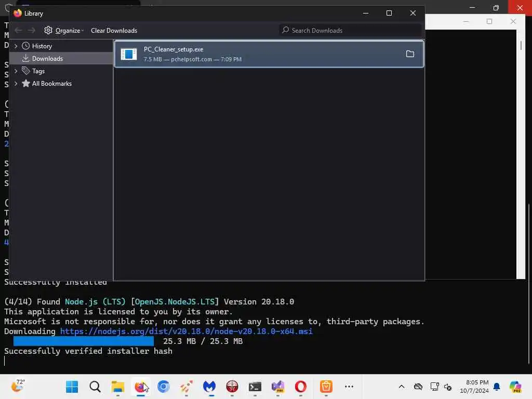
Task: Click the Downloads arrow icon in sidebar
Action: 25,58
